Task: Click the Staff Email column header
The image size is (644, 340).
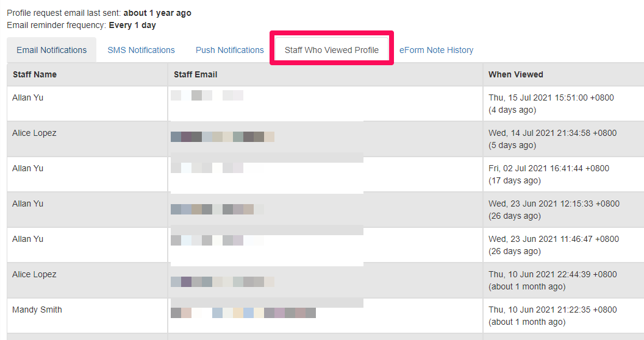Action: point(195,74)
